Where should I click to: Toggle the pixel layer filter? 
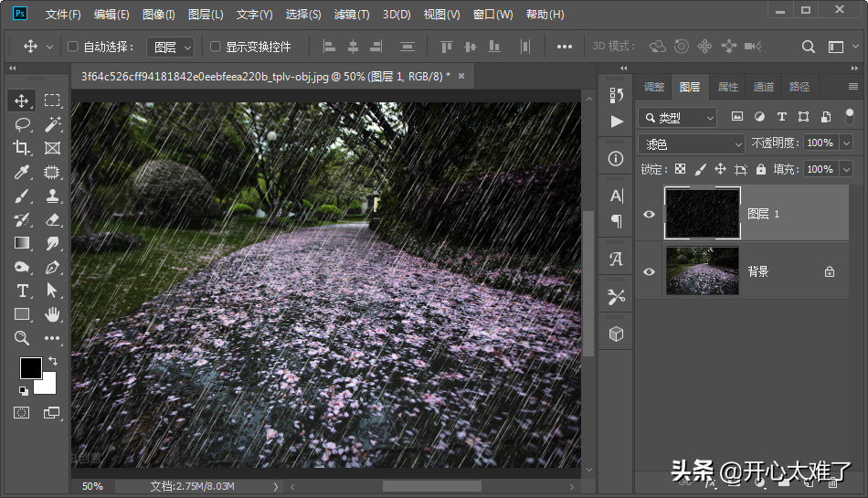click(737, 117)
